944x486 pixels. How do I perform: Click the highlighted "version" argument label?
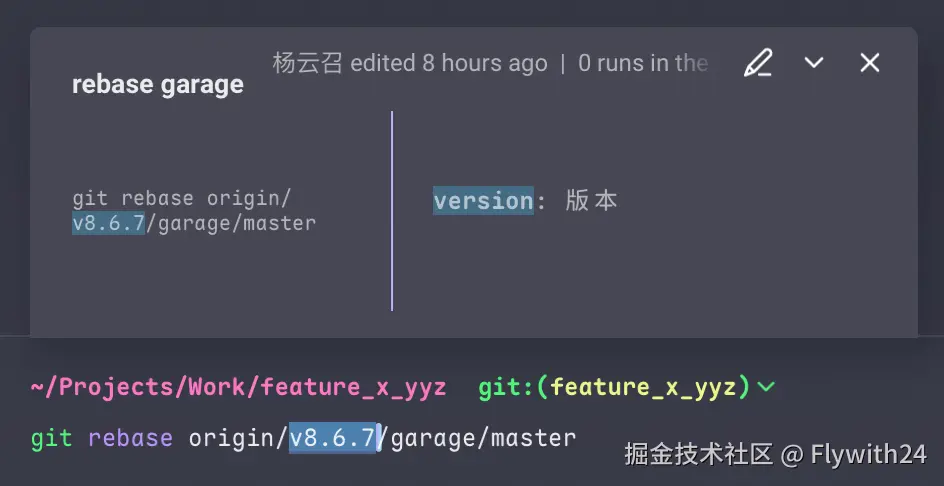click(483, 201)
